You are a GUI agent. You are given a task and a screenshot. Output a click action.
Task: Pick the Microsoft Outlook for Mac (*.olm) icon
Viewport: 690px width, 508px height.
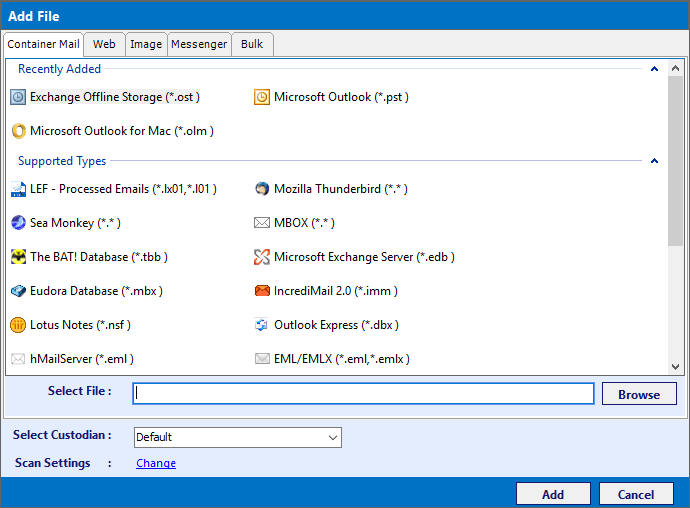point(18,131)
